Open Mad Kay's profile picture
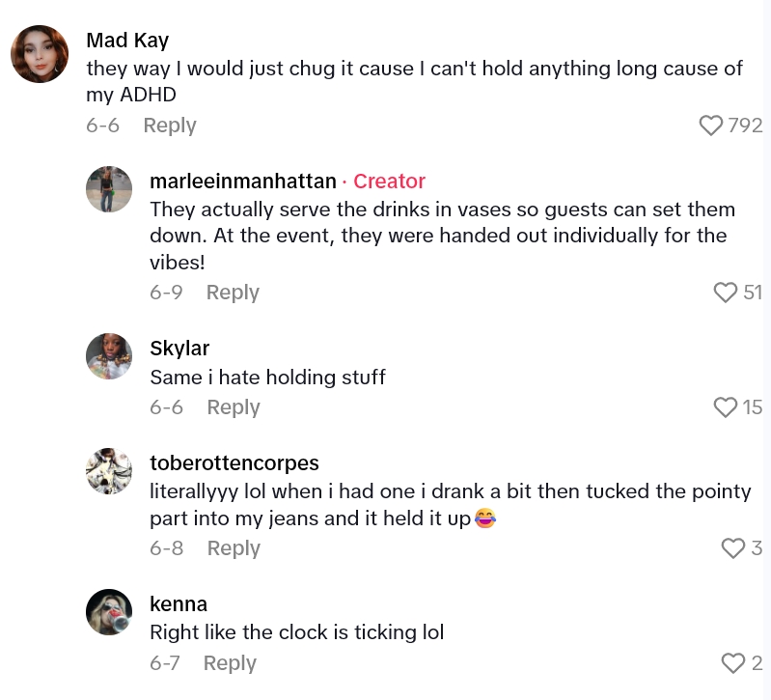The height and width of the screenshot is (700, 771). 40,54
